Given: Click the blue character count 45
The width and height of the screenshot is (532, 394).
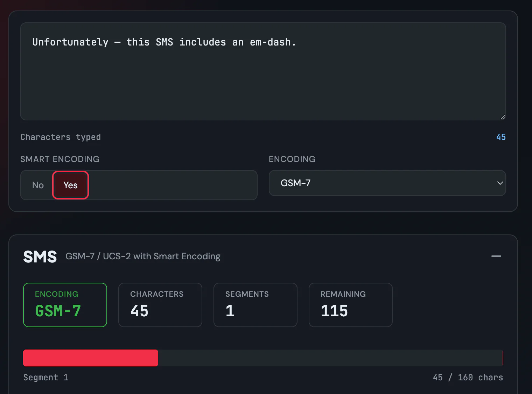Looking at the screenshot, I should click(x=500, y=137).
